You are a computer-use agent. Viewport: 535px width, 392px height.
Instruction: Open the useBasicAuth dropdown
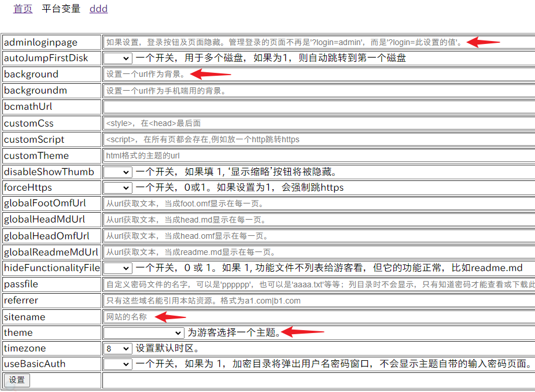coord(118,364)
